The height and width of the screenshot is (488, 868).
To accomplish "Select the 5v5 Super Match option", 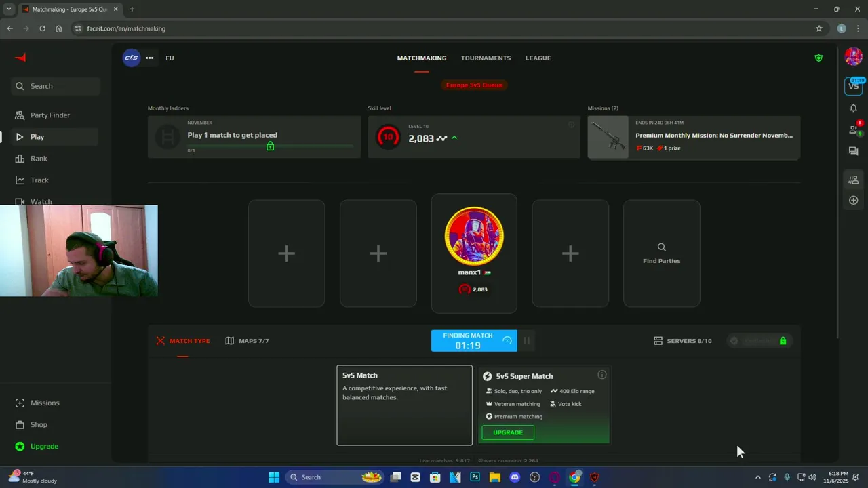I will 544,405.
